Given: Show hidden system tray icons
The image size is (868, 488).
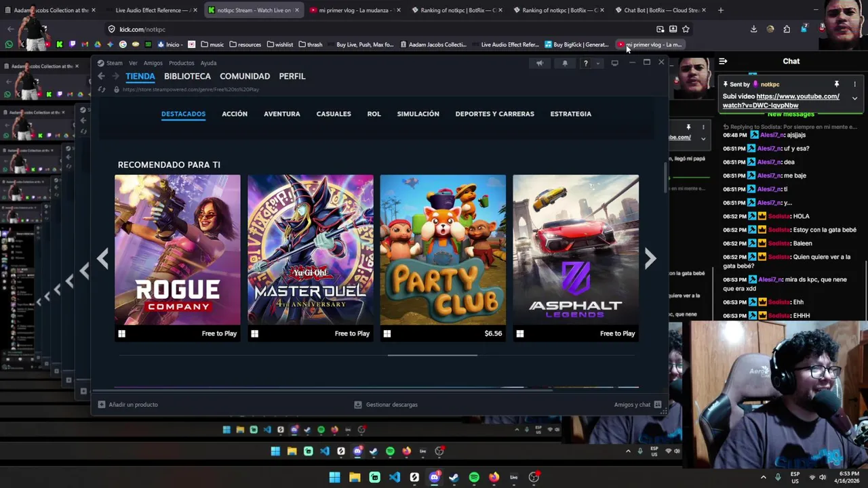Looking at the screenshot, I should click(x=763, y=477).
